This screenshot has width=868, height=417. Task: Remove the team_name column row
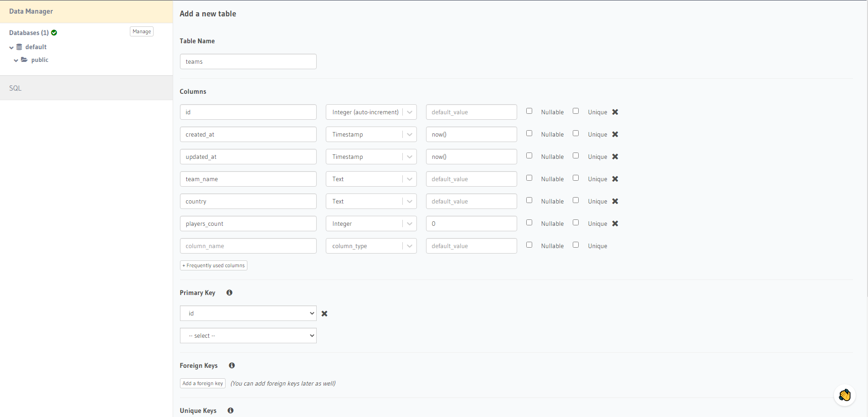tap(615, 179)
